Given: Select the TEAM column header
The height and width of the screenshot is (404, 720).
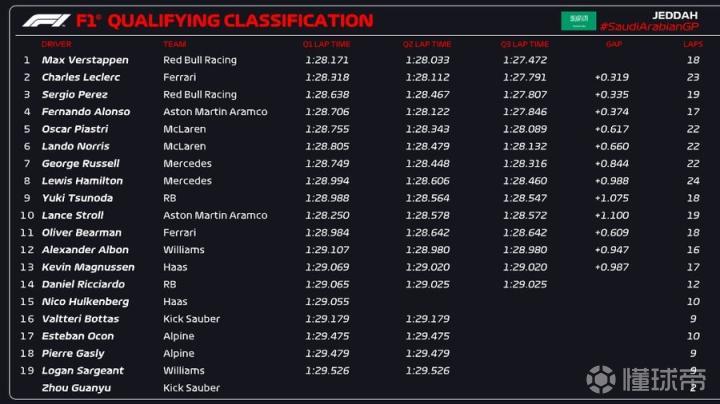Looking at the screenshot, I should [174, 44].
